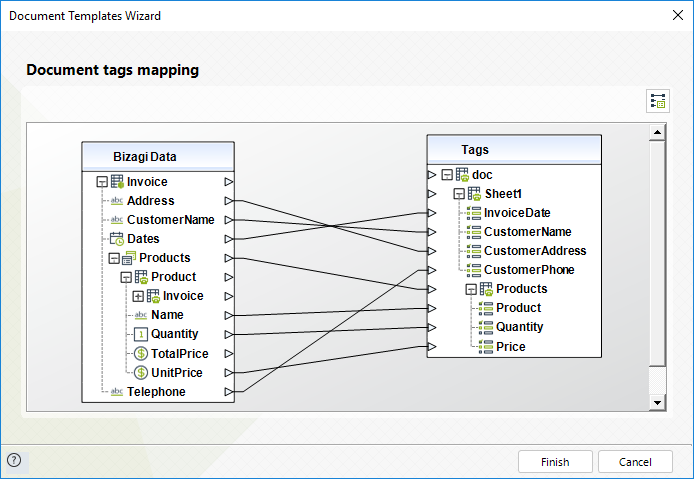Close the Document Templates Wizard window

click(x=678, y=15)
